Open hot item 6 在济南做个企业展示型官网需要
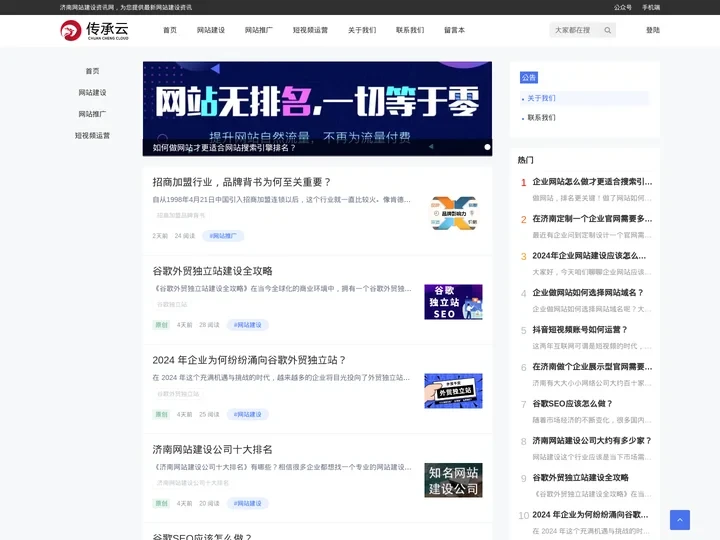 tap(592, 367)
